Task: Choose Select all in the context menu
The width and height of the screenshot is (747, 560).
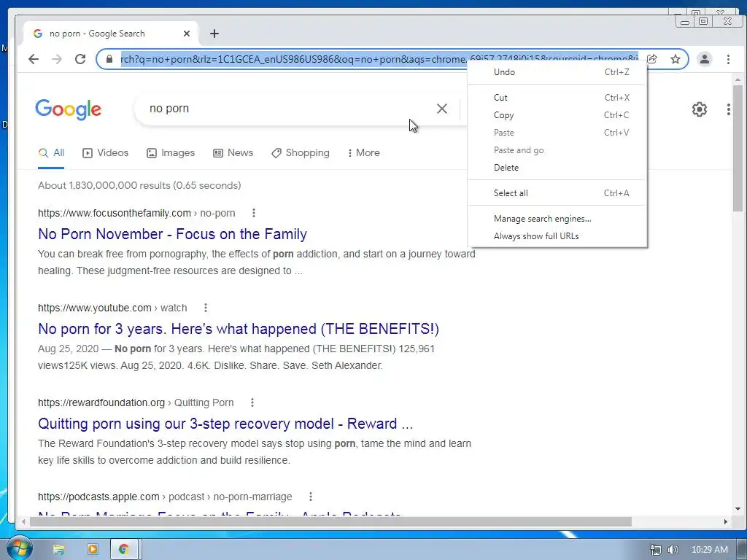Action: 557,192
